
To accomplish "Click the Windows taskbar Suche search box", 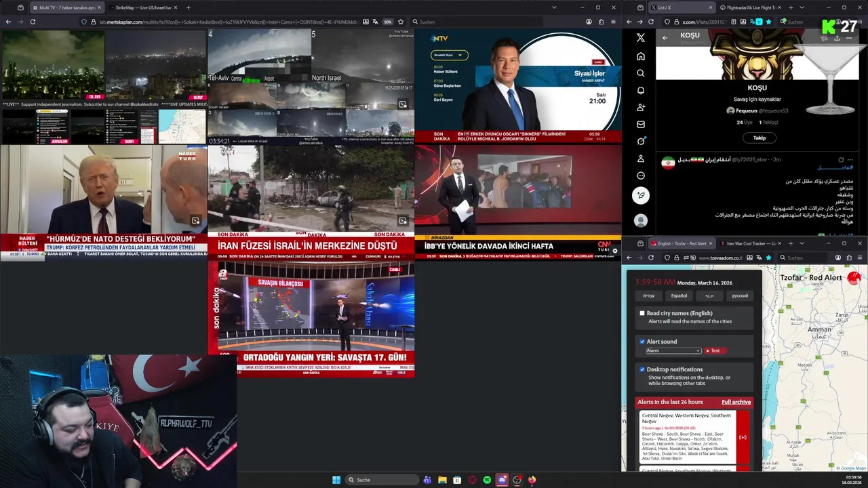I will point(382,480).
